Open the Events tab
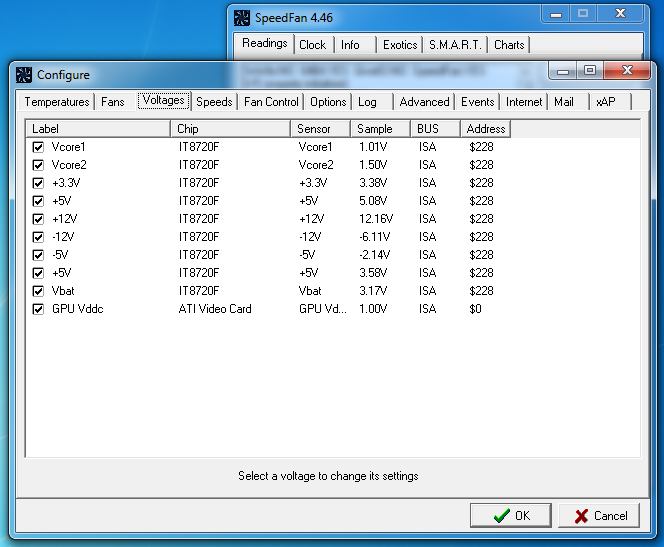 click(x=477, y=102)
